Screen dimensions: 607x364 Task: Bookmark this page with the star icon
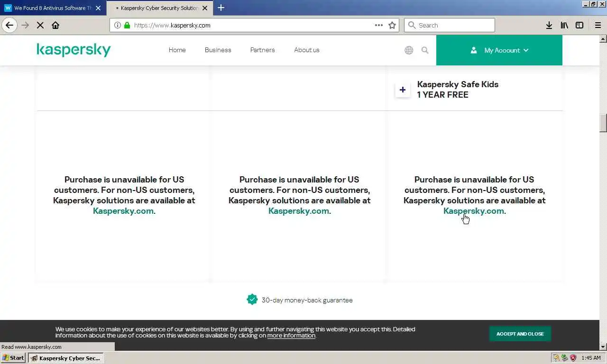click(x=392, y=25)
